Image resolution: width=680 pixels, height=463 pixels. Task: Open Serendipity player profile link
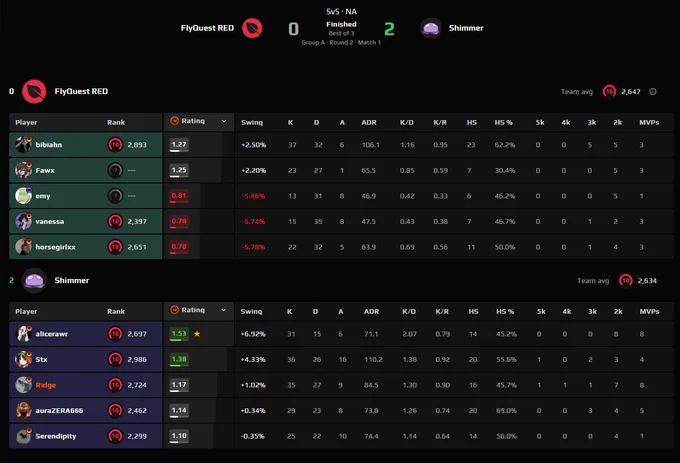pos(56,436)
